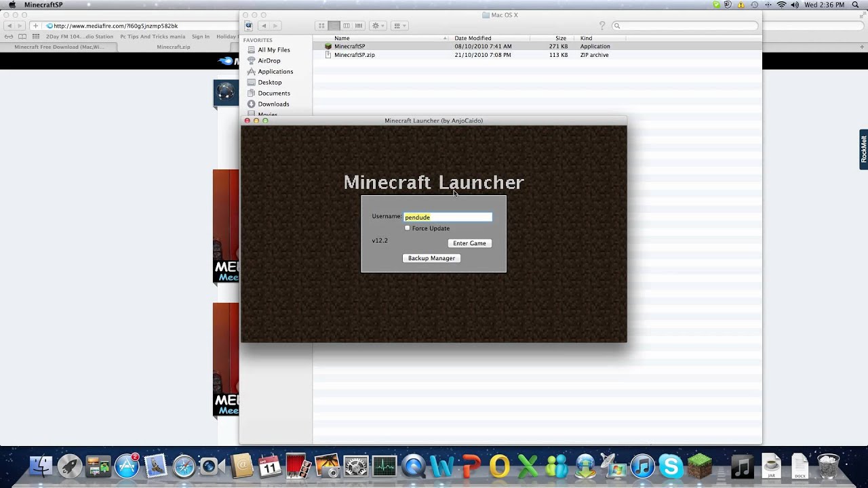The height and width of the screenshot is (488, 868).
Task: Open Photo Booth icon in dock
Action: point(298,466)
